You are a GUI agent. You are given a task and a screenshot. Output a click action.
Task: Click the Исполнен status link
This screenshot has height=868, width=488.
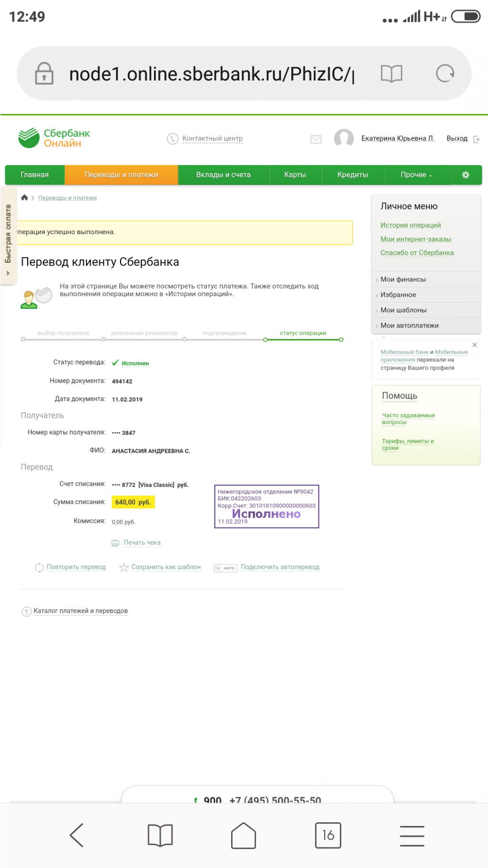[x=135, y=363]
